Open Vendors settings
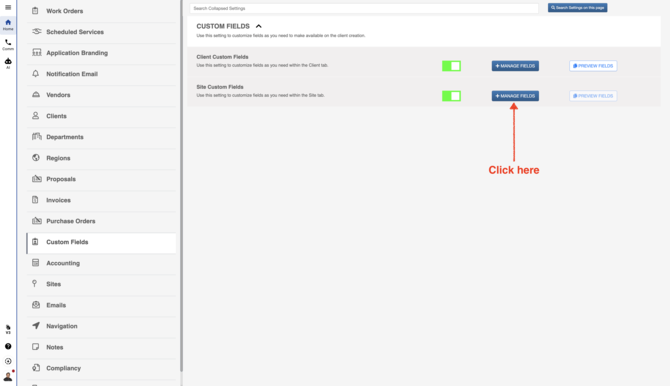Viewport: 670px width, 386px height. (x=101, y=95)
